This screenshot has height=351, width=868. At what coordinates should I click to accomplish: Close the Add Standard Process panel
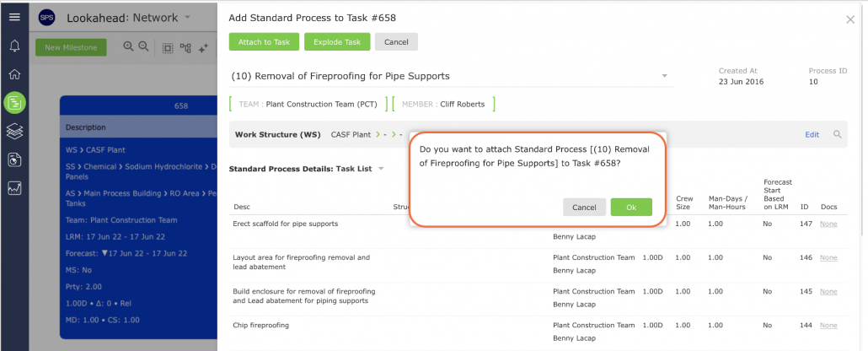(850, 20)
